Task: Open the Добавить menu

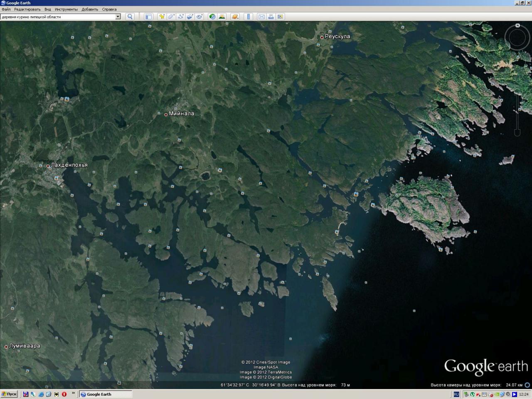Action: pyautogui.click(x=90, y=9)
